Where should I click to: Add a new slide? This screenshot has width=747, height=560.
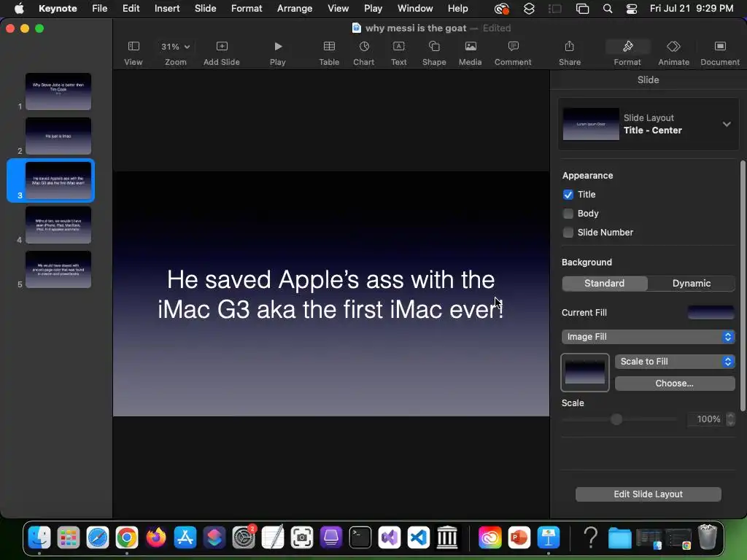pyautogui.click(x=222, y=52)
